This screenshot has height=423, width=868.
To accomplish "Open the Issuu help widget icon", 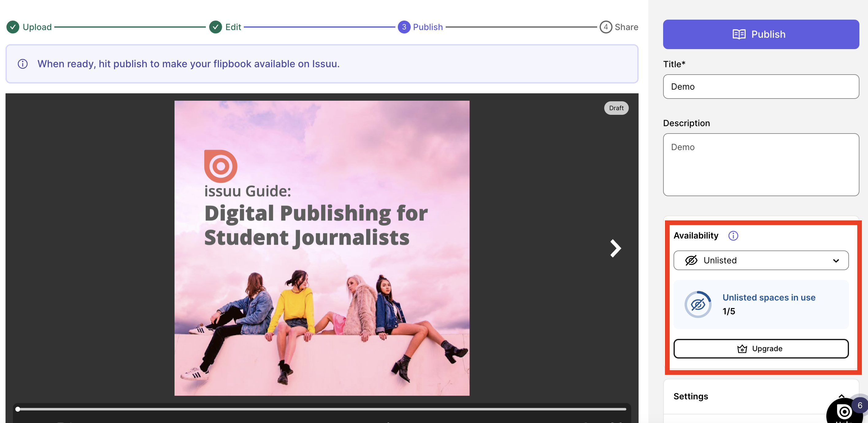I will [x=844, y=412].
